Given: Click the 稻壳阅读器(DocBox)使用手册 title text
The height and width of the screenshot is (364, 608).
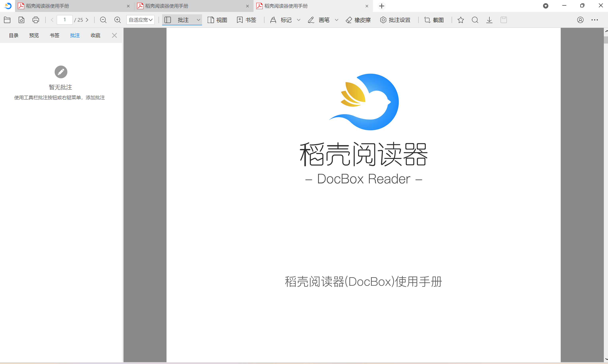Looking at the screenshot, I should [x=363, y=282].
